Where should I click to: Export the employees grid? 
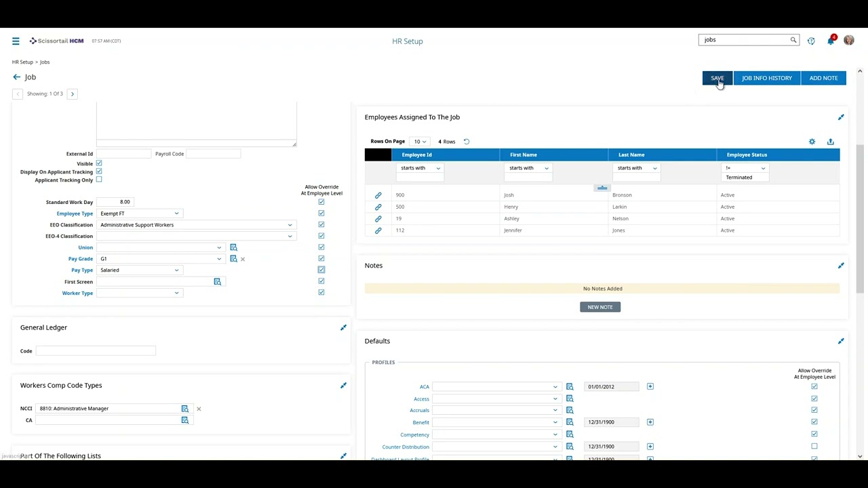coord(830,142)
